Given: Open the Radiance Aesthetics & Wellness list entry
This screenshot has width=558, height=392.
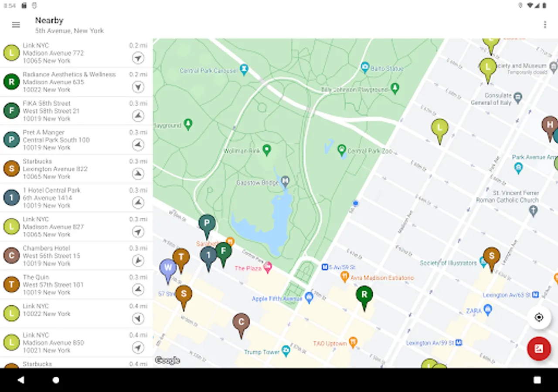Looking at the screenshot, I should (76, 82).
